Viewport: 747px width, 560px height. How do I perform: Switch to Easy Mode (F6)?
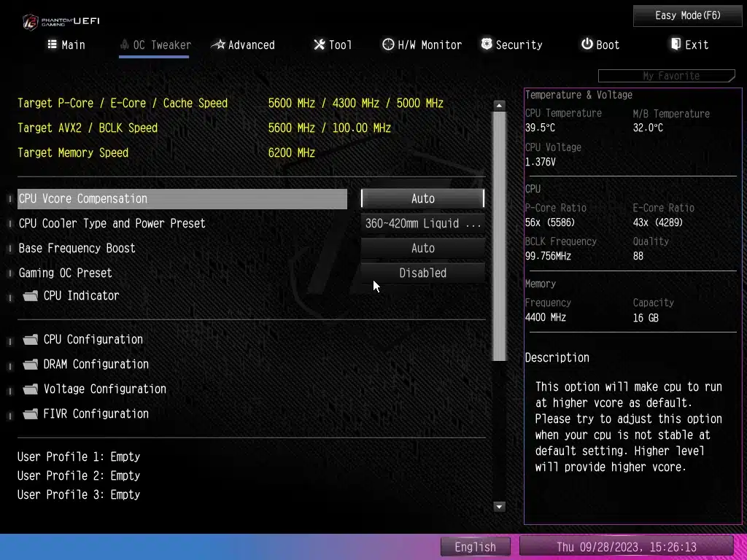(687, 15)
